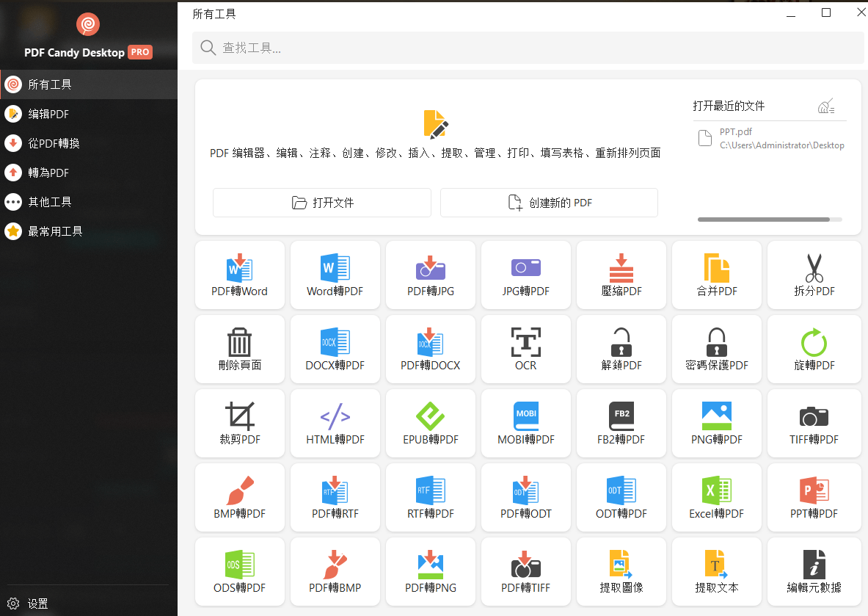The height and width of the screenshot is (616, 868).
Task: Select the 拆分PDF scissors tool
Action: tap(814, 275)
